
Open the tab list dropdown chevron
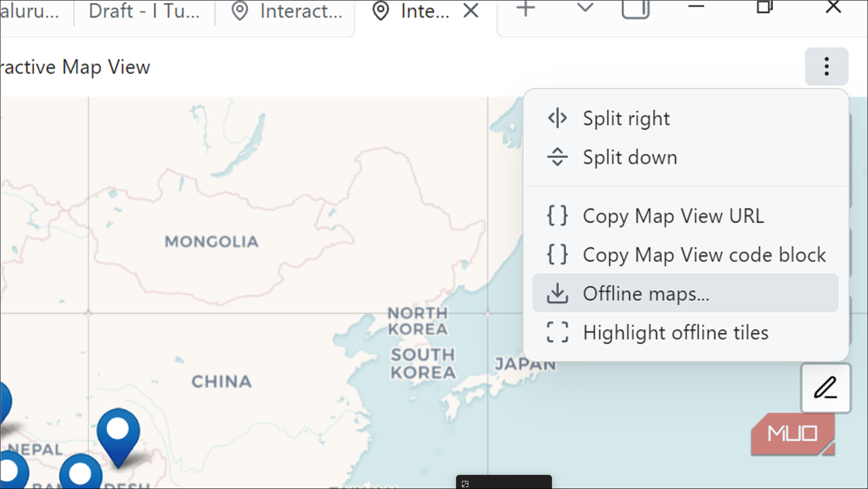pos(584,9)
